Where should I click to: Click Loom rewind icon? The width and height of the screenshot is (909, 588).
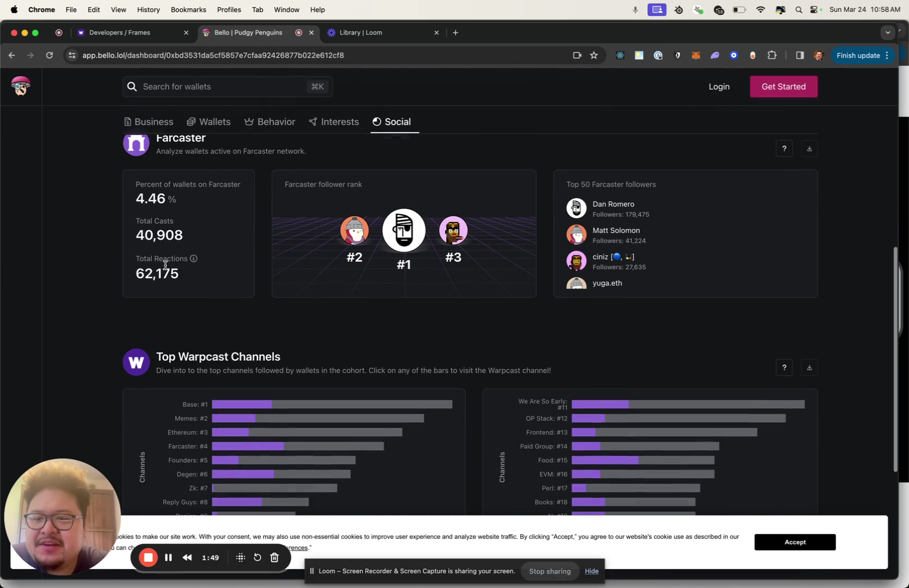click(x=187, y=558)
